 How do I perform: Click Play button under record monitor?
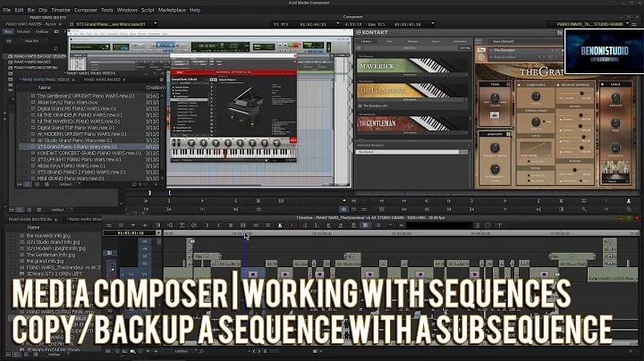[x=505, y=201]
